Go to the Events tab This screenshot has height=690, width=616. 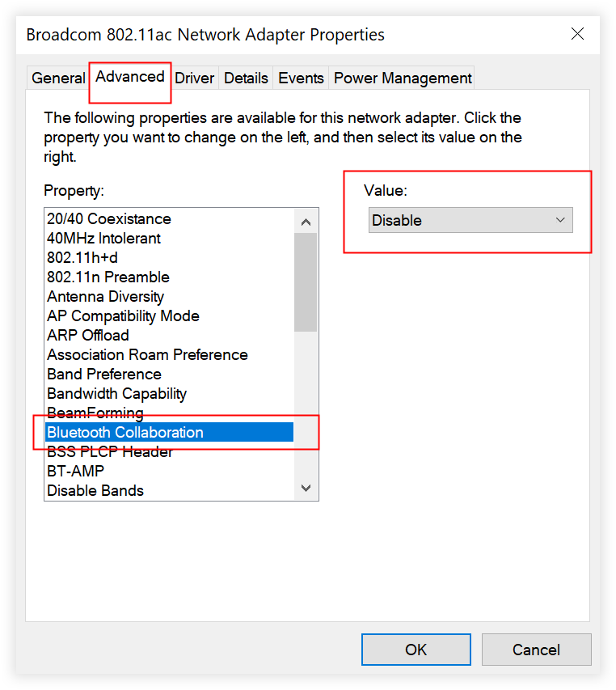301,78
